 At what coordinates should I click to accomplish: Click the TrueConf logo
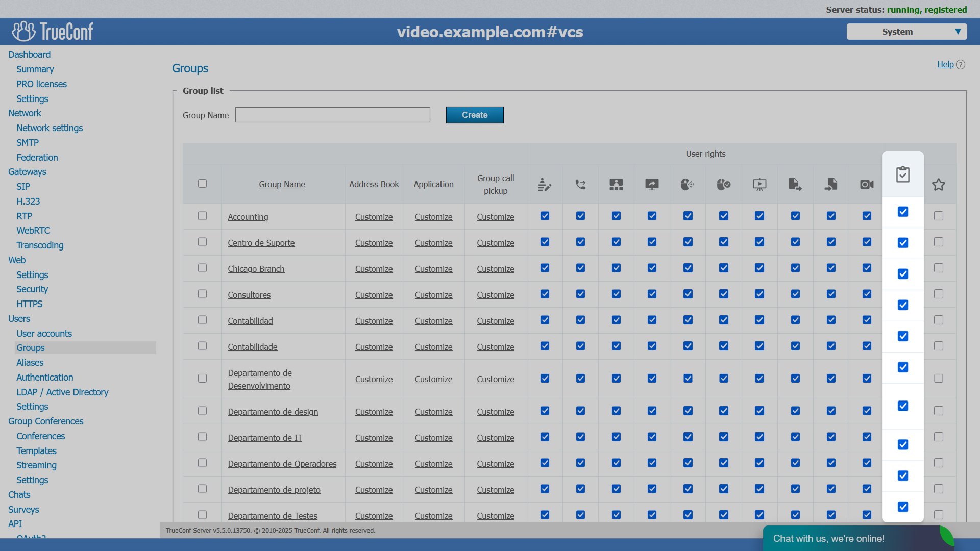[53, 31]
